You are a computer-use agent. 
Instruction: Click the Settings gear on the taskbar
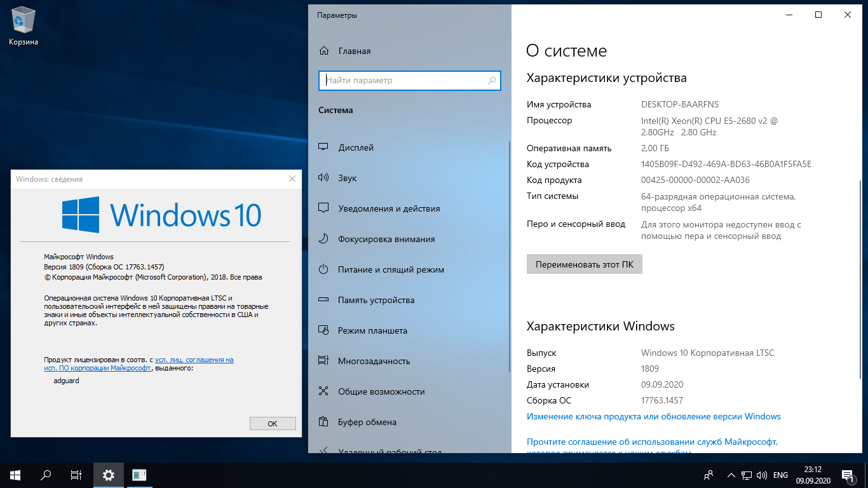[109, 475]
